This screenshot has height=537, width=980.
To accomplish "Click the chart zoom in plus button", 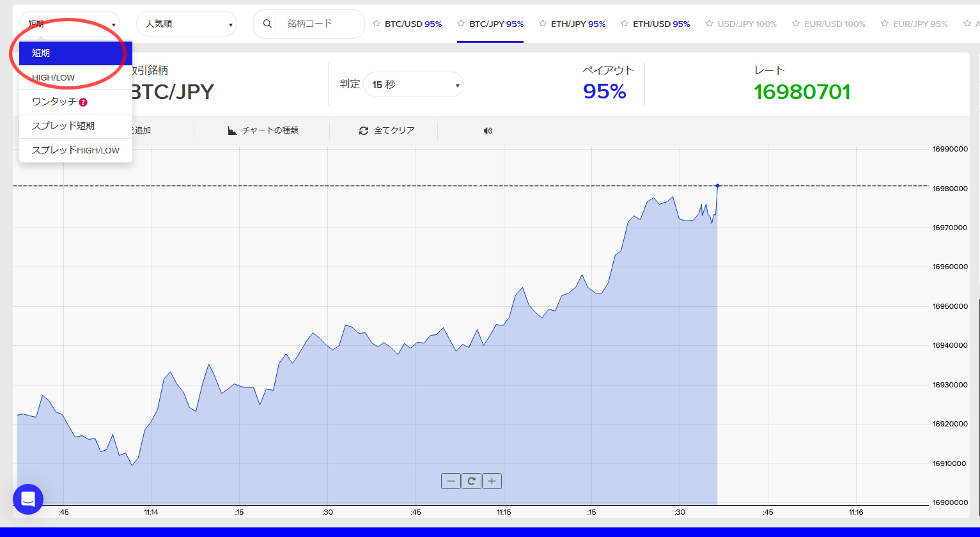I will pos(492,481).
